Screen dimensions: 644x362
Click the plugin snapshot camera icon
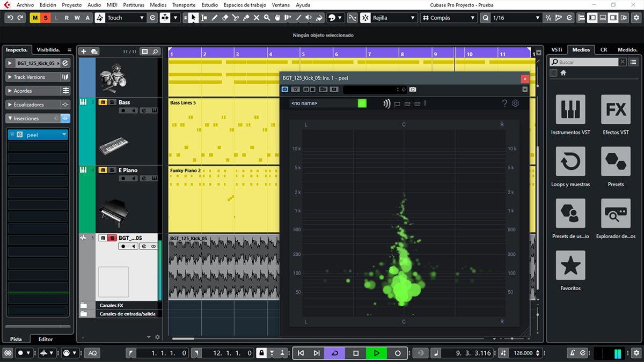413,90
